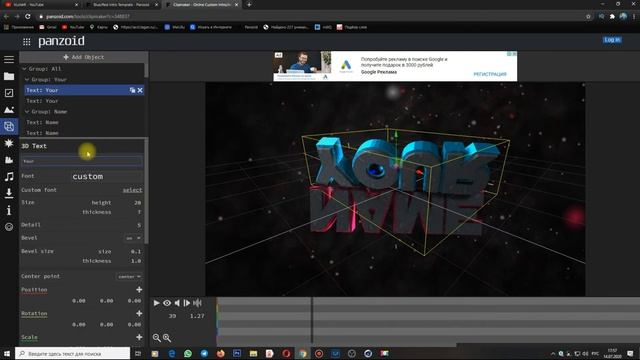640x360 pixels.
Task: Open the Center point dropdown
Action: (x=129, y=277)
